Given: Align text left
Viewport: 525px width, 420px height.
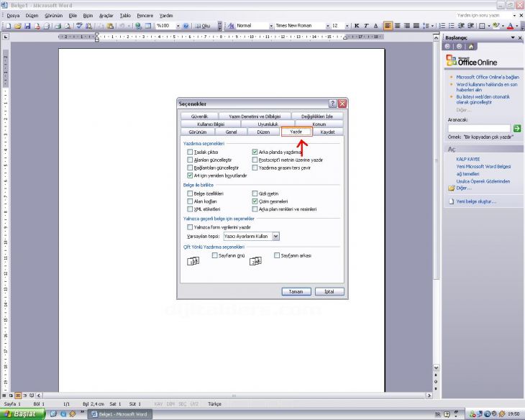Looking at the screenshot, I should [388, 26].
